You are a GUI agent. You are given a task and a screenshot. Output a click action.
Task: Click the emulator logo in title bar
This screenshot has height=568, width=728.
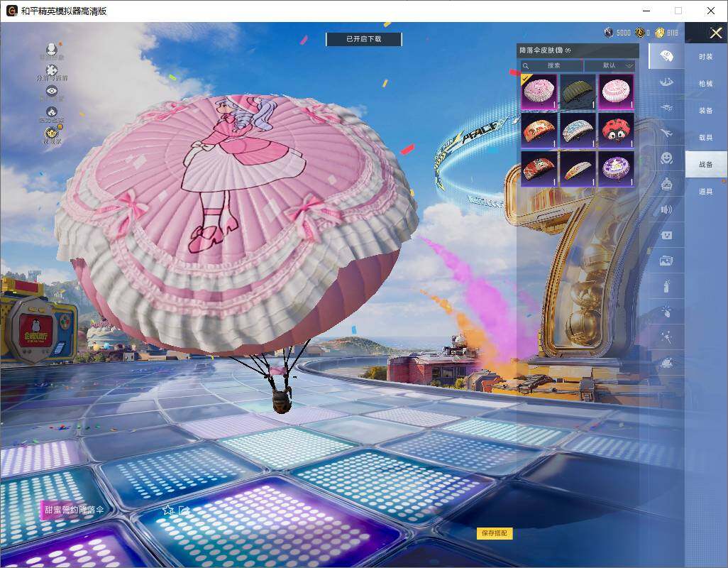tap(11, 11)
